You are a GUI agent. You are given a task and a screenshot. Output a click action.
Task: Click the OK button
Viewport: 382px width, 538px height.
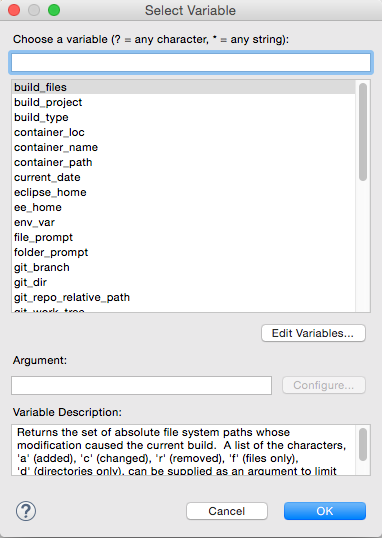click(x=325, y=511)
